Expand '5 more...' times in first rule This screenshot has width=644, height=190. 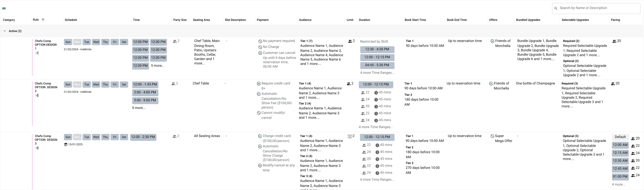point(157,66)
